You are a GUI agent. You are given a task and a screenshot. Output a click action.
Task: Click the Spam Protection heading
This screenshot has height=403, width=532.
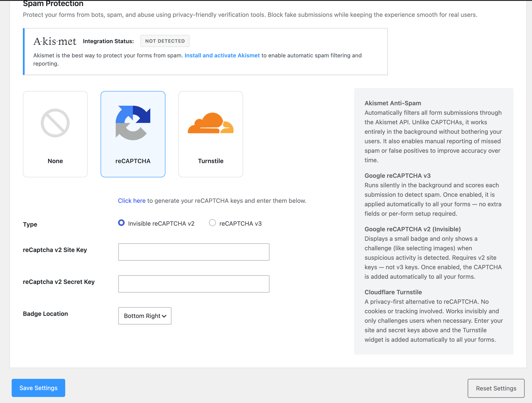coord(53,4)
